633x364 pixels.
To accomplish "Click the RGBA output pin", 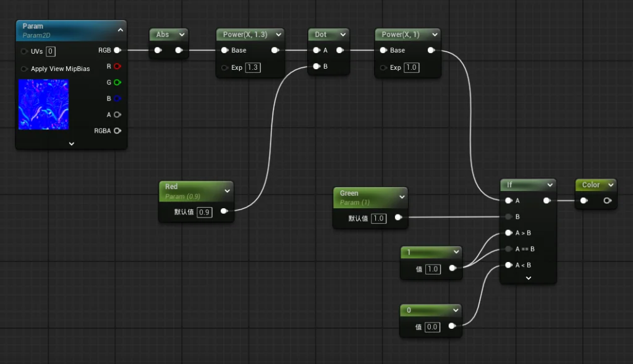I will (117, 131).
